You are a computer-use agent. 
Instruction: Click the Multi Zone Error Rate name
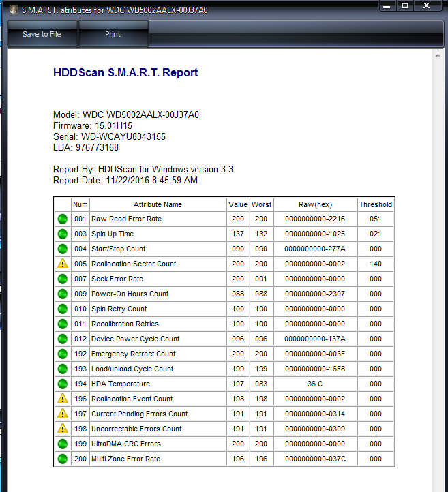(x=125, y=459)
